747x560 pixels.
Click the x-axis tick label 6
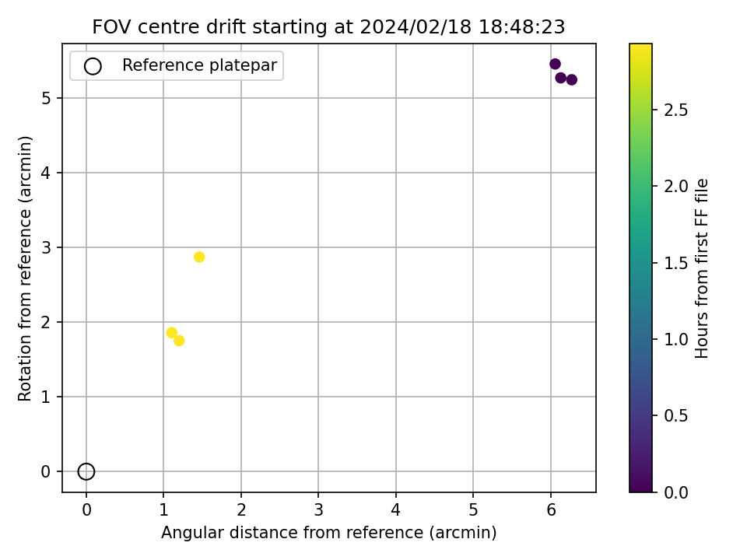(551, 510)
